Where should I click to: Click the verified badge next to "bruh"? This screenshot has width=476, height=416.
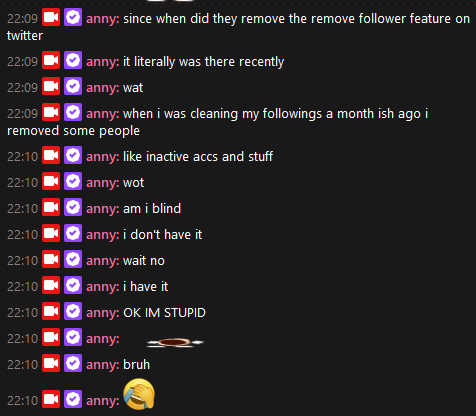point(73,363)
